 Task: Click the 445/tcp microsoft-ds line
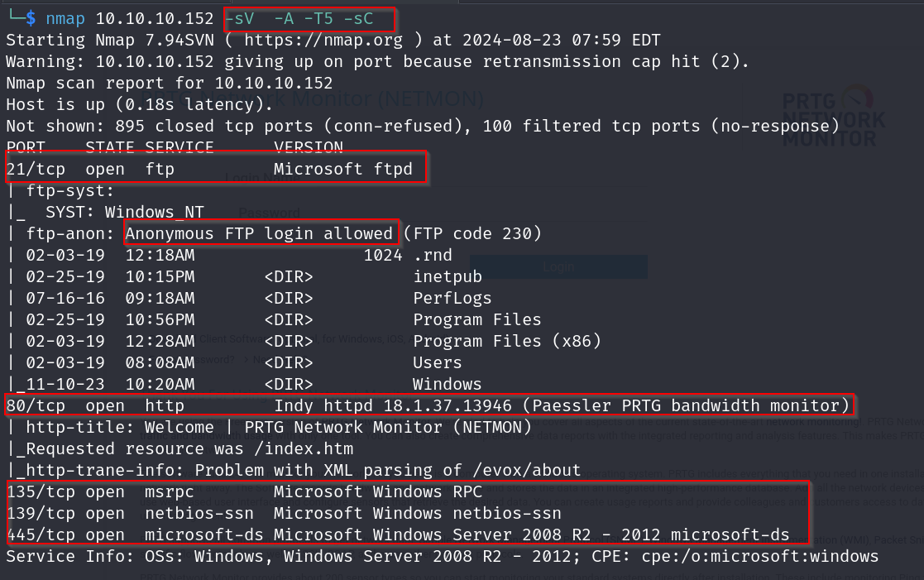pos(397,534)
